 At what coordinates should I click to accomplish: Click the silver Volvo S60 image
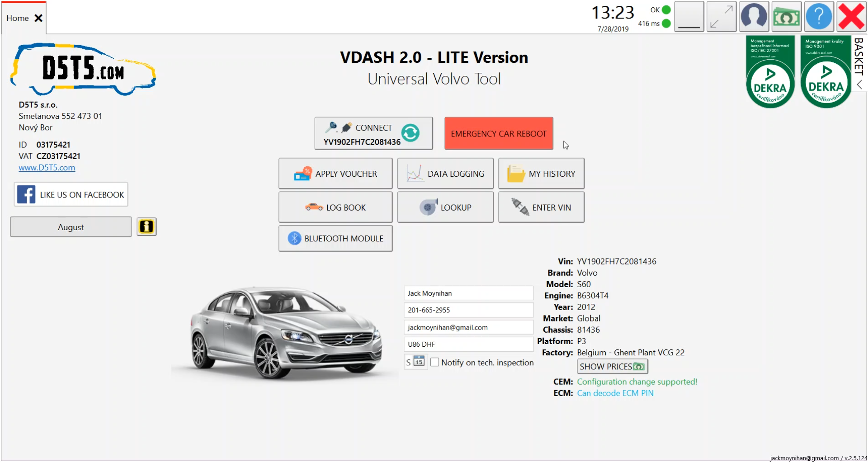click(x=286, y=333)
